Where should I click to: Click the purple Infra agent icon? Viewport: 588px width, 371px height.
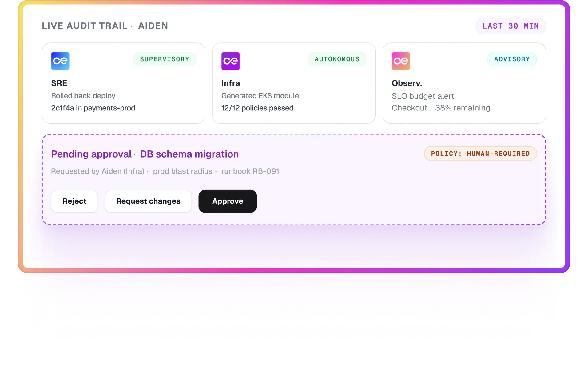click(231, 61)
